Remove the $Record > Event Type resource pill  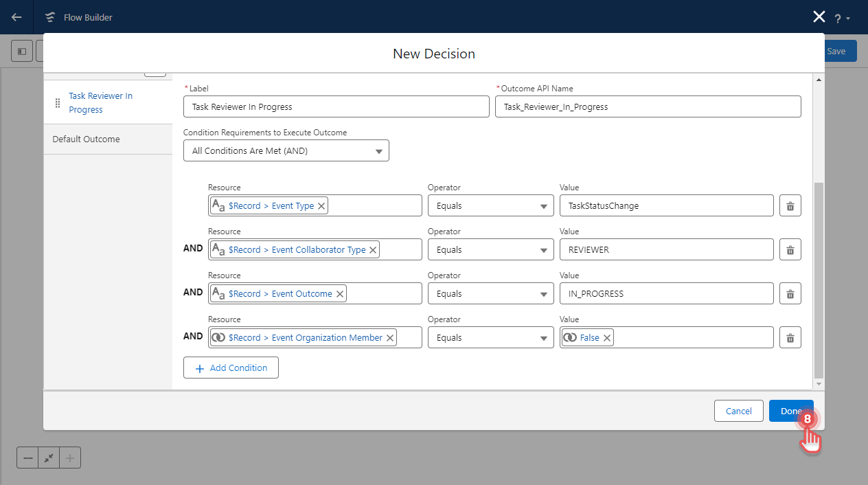coord(321,205)
